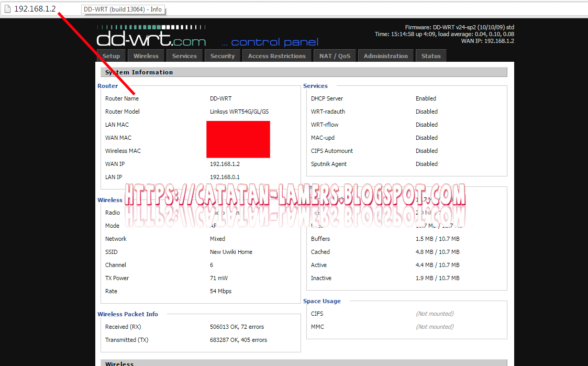
Task: Click the WRT-radauth service label
Action: pyautogui.click(x=328, y=112)
